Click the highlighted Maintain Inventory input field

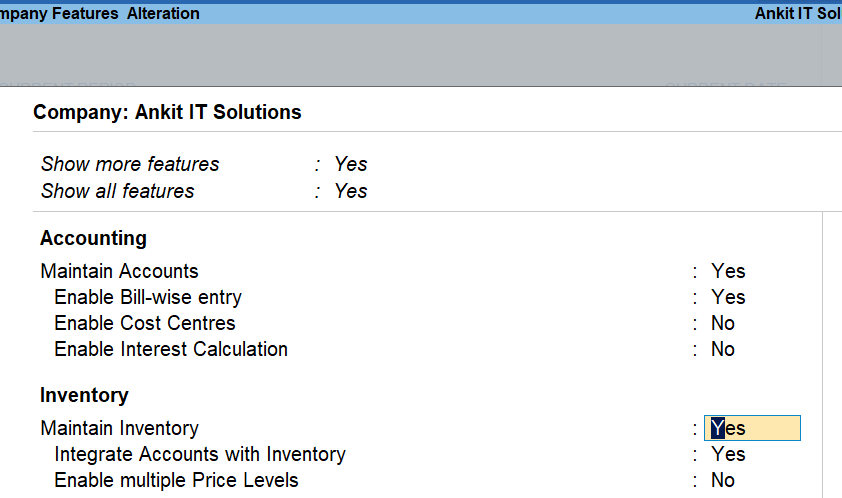coord(752,428)
